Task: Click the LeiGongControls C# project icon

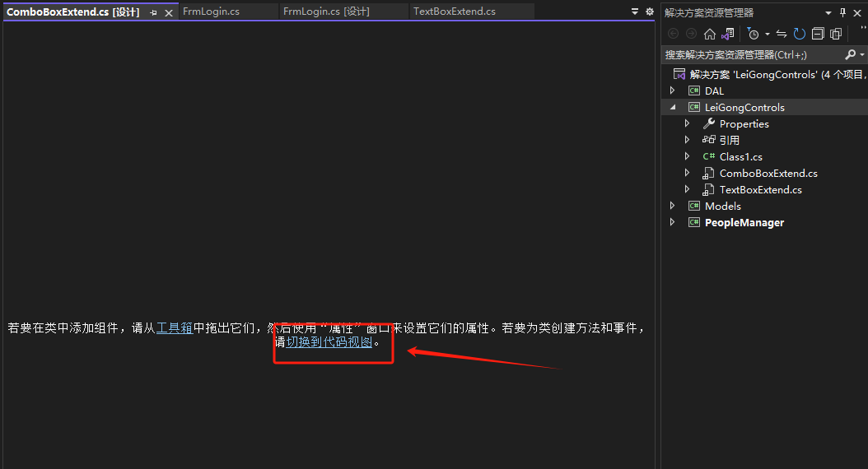Action: click(693, 107)
